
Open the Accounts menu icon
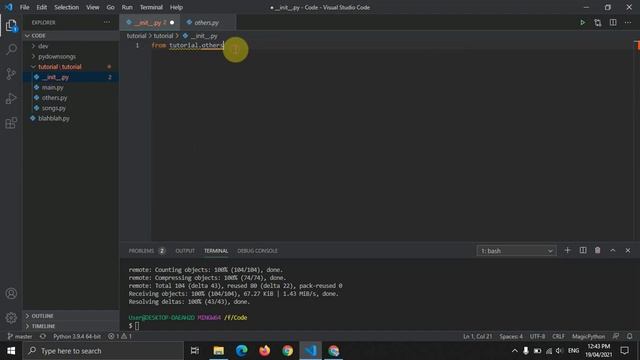coord(11,293)
